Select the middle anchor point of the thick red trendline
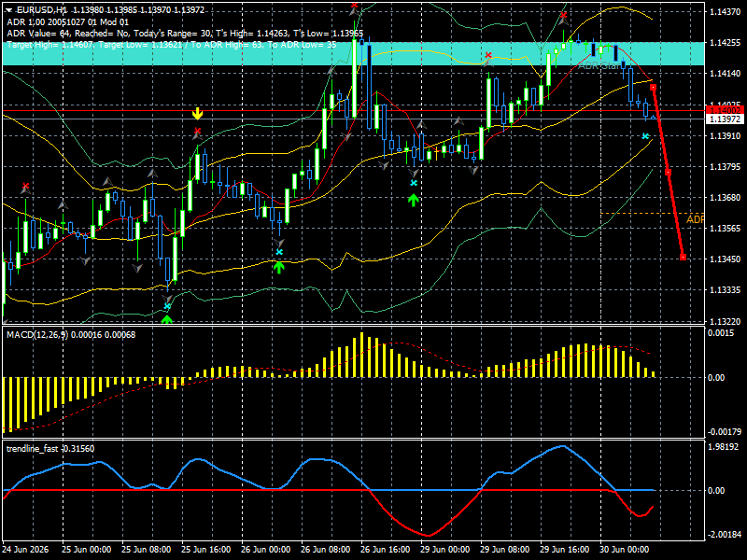This screenshot has width=747, height=560. [x=668, y=173]
